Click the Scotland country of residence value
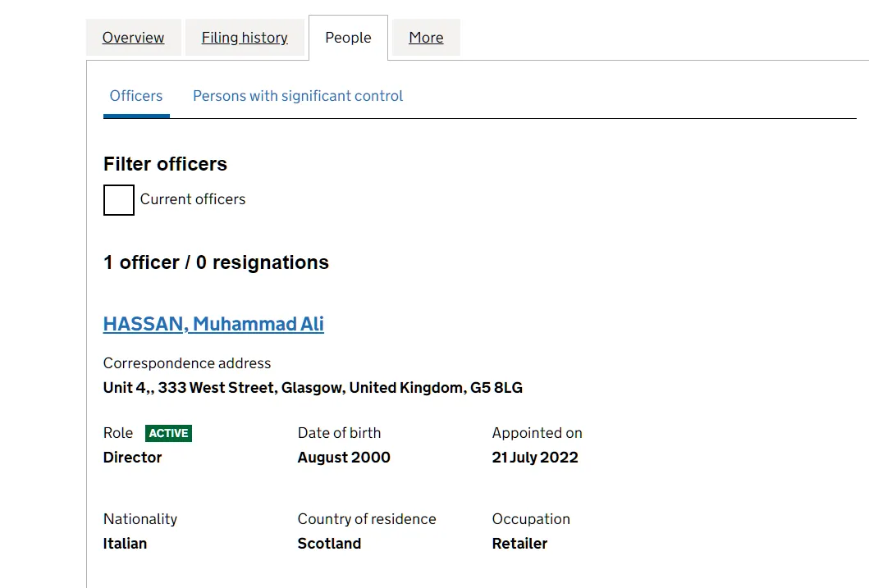The image size is (869, 588). (x=329, y=544)
